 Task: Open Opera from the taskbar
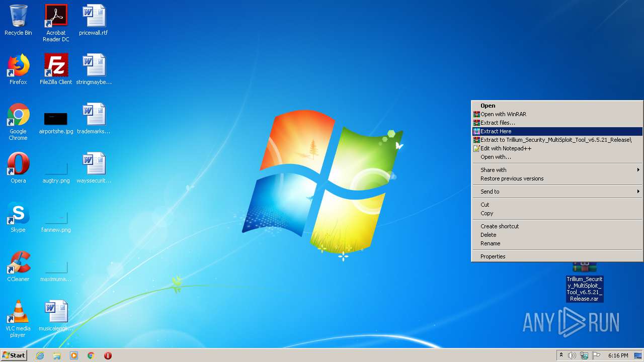[108, 355]
